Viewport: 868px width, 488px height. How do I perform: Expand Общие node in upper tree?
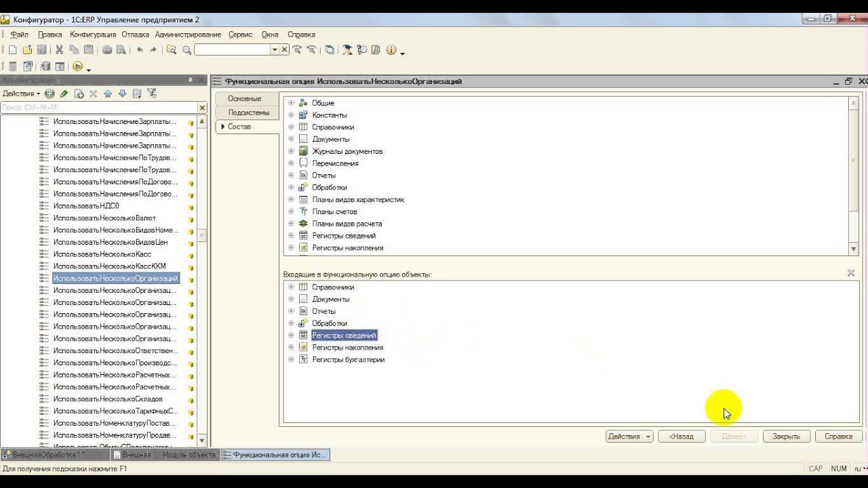pyautogui.click(x=291, y=103)
